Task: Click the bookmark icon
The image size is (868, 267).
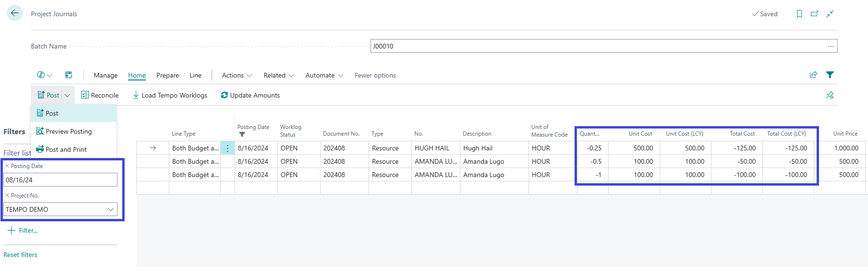Action: (x=799, y=14)
